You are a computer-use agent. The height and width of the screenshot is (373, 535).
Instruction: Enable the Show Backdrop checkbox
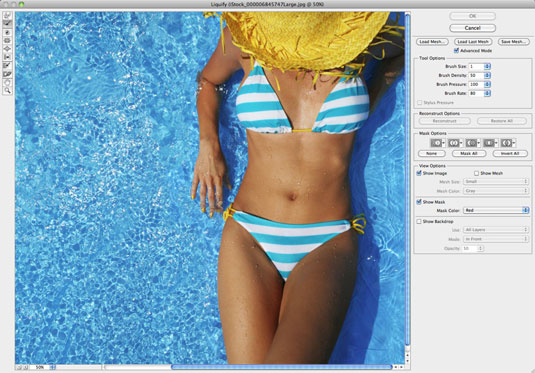pyautogui.click(x=419, y=221)
